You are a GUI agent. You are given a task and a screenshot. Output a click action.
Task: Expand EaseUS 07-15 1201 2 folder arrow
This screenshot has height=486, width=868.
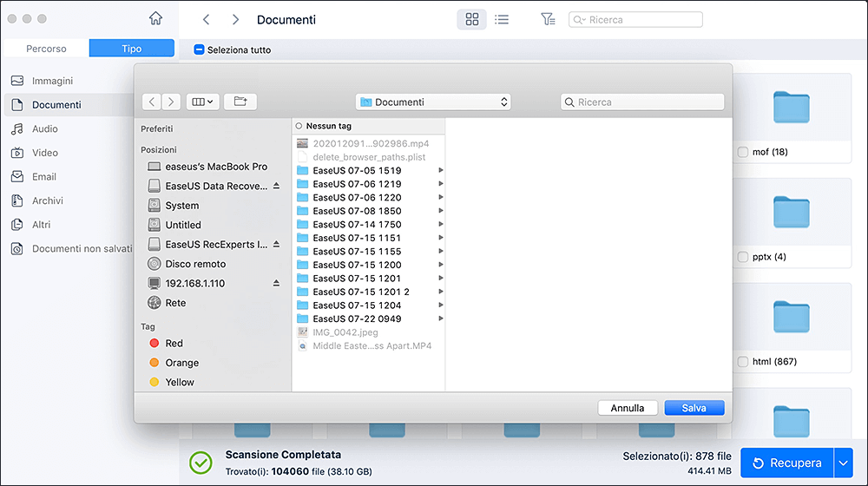[441, 292]
